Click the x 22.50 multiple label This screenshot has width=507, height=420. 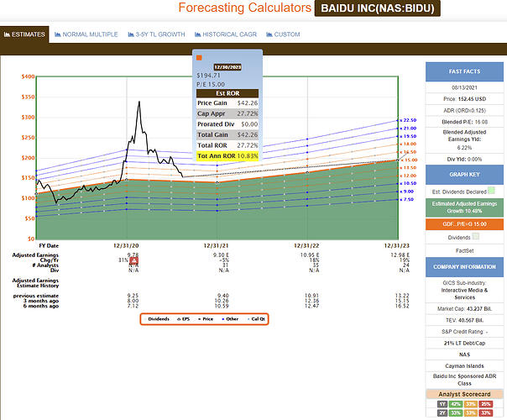(x=408, y=120)
